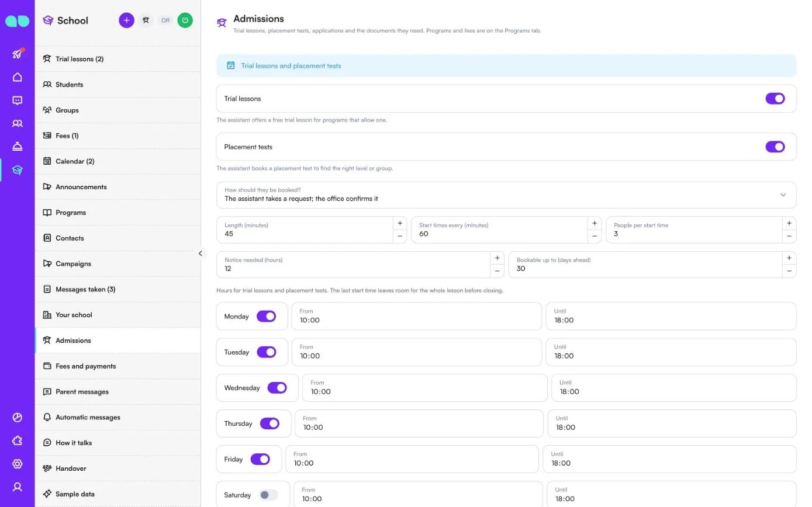
Task: Click the Messages taken icon in the sidebar
Action: pos(47,289)
